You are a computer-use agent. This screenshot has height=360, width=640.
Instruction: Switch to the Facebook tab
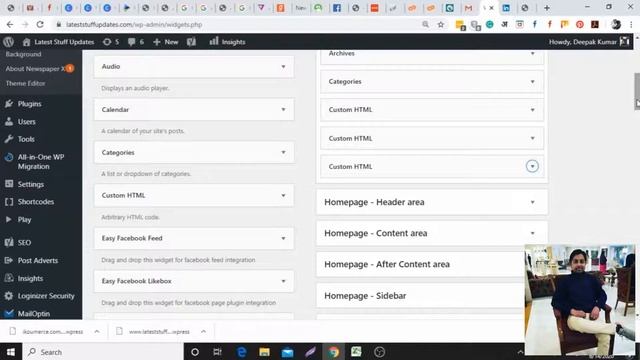point(337,8)
